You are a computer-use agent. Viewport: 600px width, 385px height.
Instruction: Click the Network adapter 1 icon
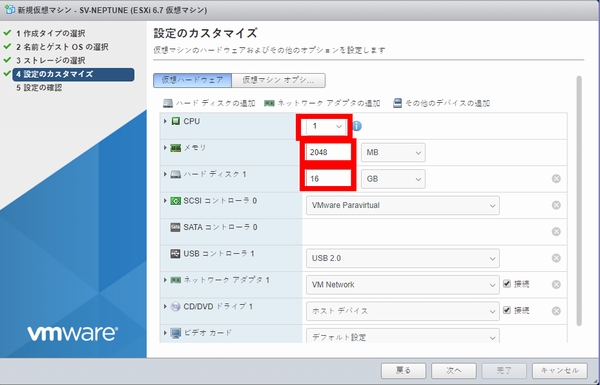[176, 280]
